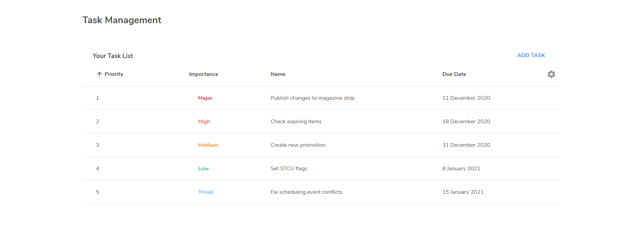The height and width of the screenshot is (226, 644).
Task: Sort by the Importance column header
Action: 203,74
